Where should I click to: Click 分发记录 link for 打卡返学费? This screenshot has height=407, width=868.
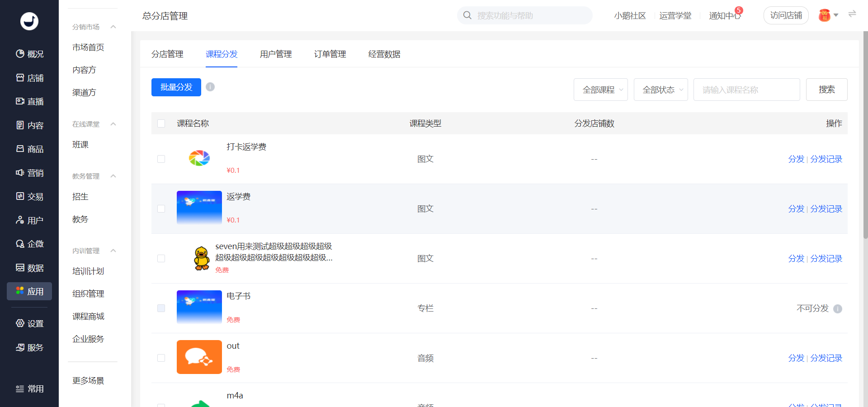[x=826, y=159]
